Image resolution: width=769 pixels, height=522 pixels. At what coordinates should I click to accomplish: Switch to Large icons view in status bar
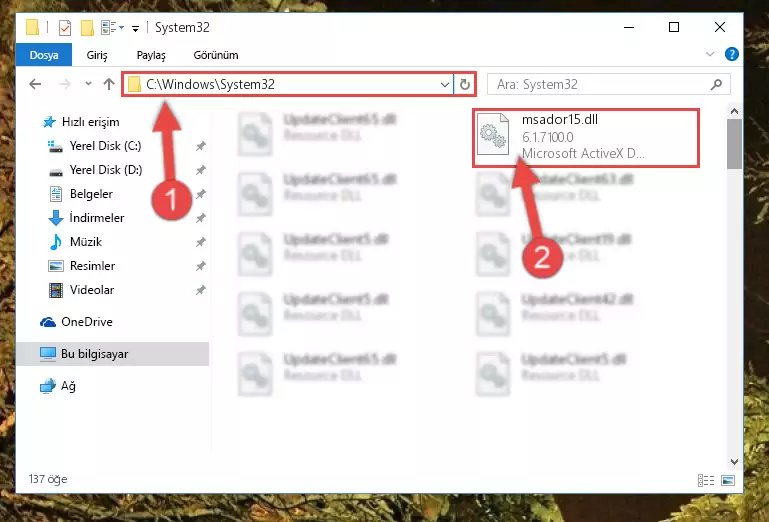coord(728,480)
